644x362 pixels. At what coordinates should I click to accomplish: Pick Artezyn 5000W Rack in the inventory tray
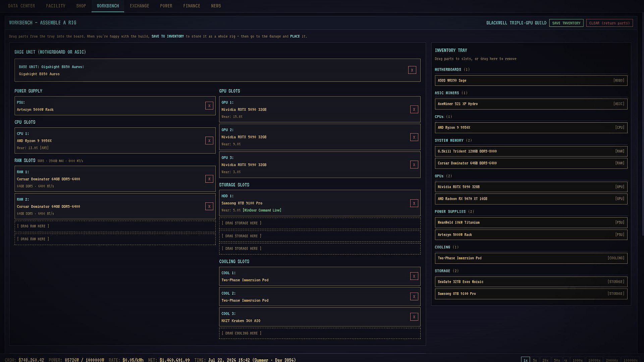click(x=531, y=235)
